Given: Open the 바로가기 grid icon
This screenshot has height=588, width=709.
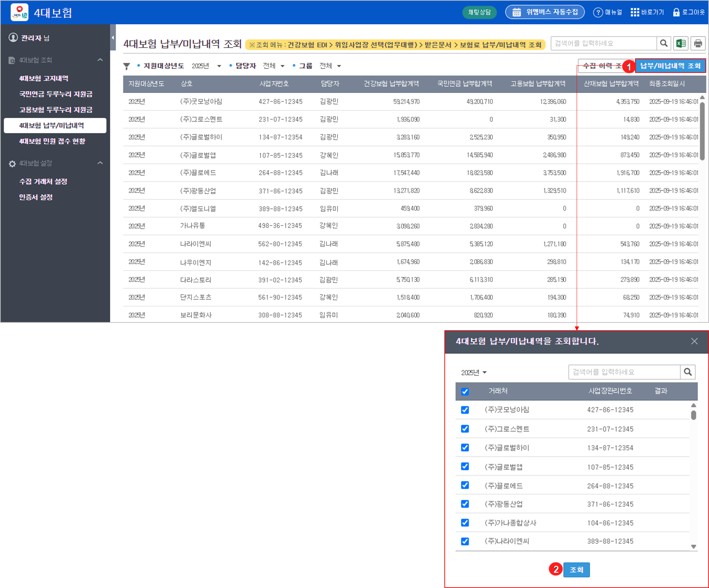Looking at the screenshot, I should [x=635, y=12].
